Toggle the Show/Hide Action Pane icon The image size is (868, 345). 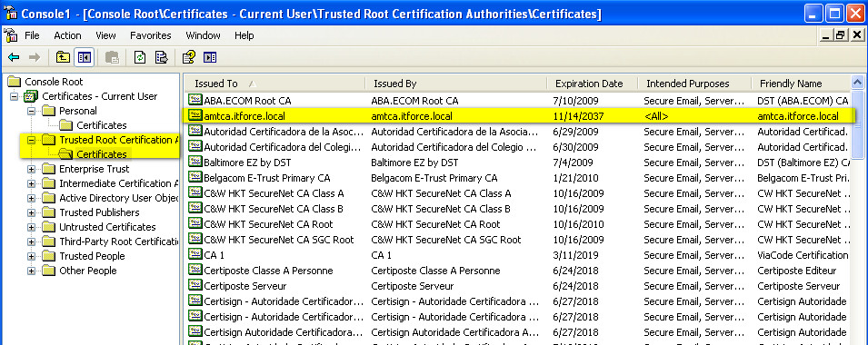click(210, 57)
